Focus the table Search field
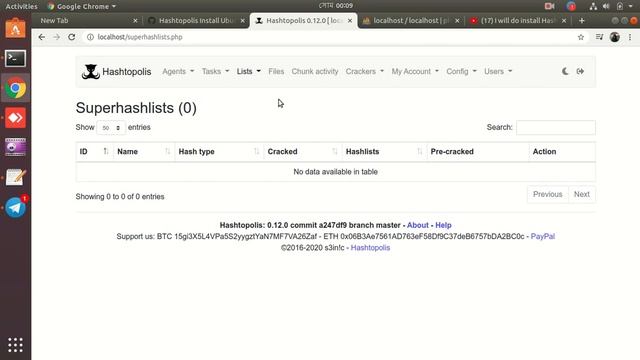This screenshot has height=360, width=640. [x=556, y=127]
